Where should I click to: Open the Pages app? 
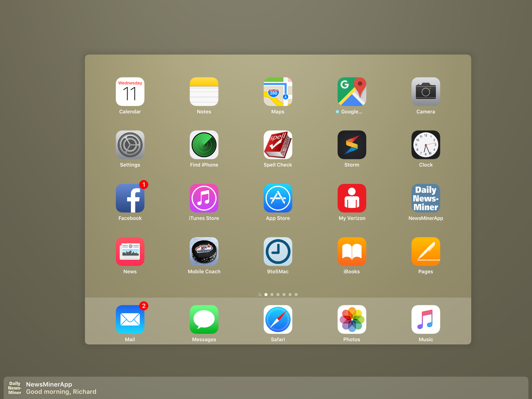(x=425, y=251)
